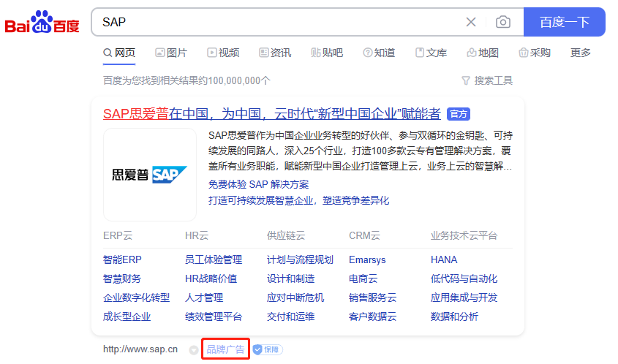This screenshot has height=364, width=618.
Task: Click the Baidu logo
Action: pos(42,23)
